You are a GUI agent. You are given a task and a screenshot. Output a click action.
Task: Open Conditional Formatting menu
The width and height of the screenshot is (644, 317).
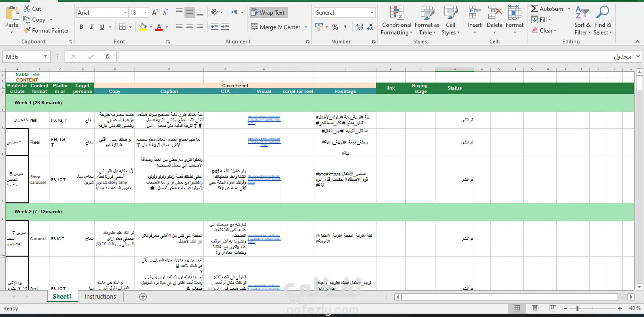coord(396,20)
